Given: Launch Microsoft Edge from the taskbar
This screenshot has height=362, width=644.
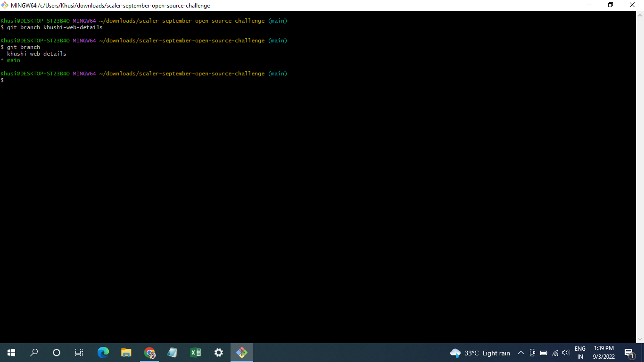Looking at the screenshot, I should click(x=103, y=352).
